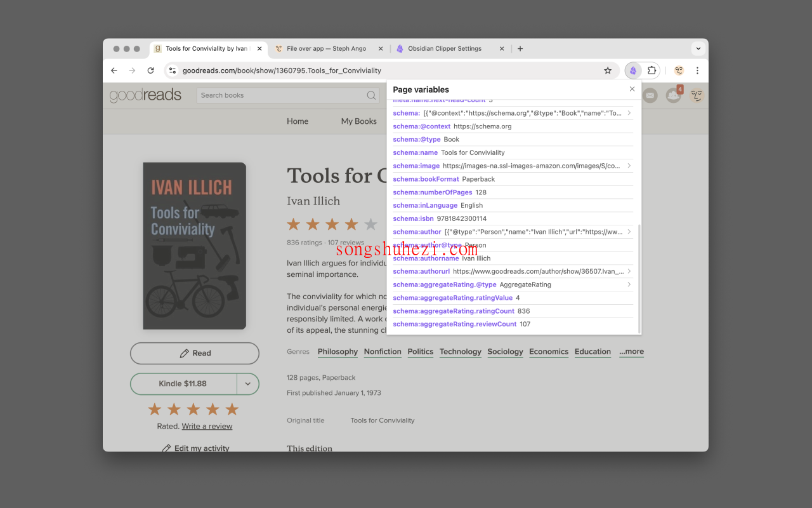Click schema:@context variable key
This screenshot has width=812, height=508.
[x=422, y=126]
